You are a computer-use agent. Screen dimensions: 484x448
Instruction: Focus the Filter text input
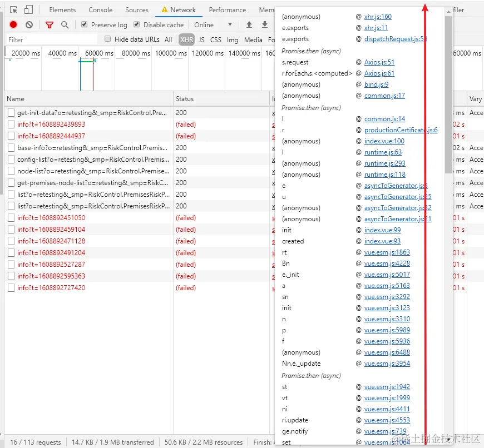[52, 40]
